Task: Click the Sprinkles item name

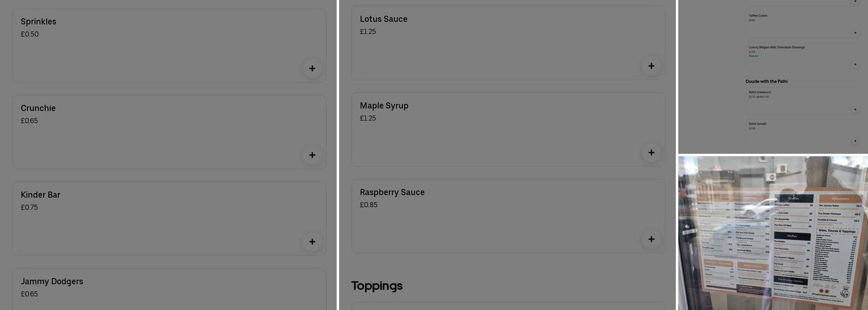Action: click(38, 22)
